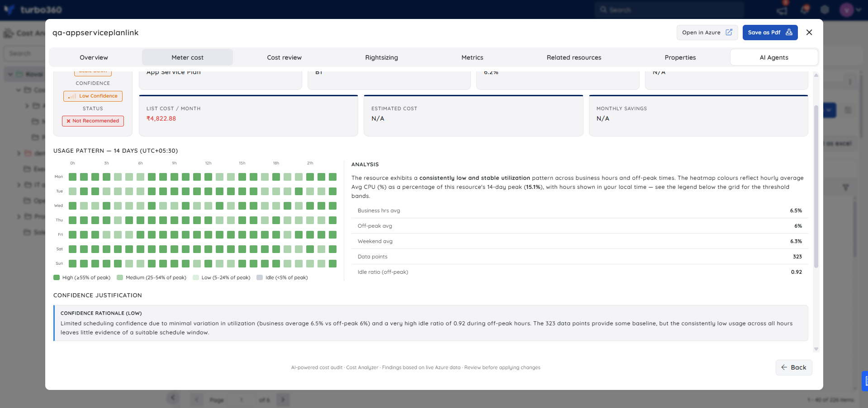Image resolution: width=868 pixels, height=408 pixels.
Task: Click the scrollbar up arrow
Action: click(x=816, y=75)
